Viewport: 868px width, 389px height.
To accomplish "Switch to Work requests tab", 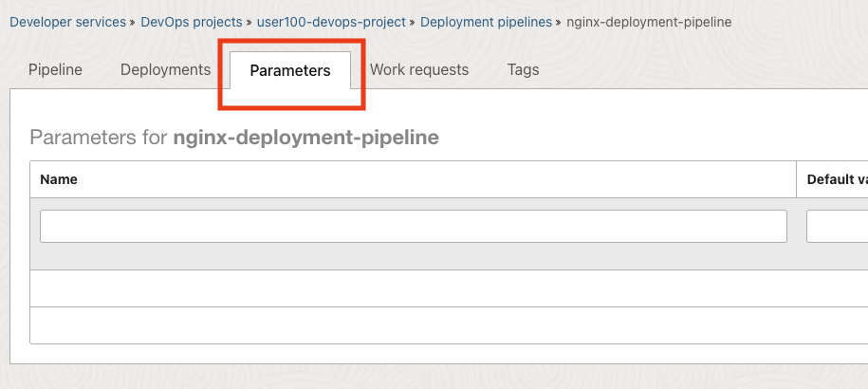I will (x=419, y=69).
